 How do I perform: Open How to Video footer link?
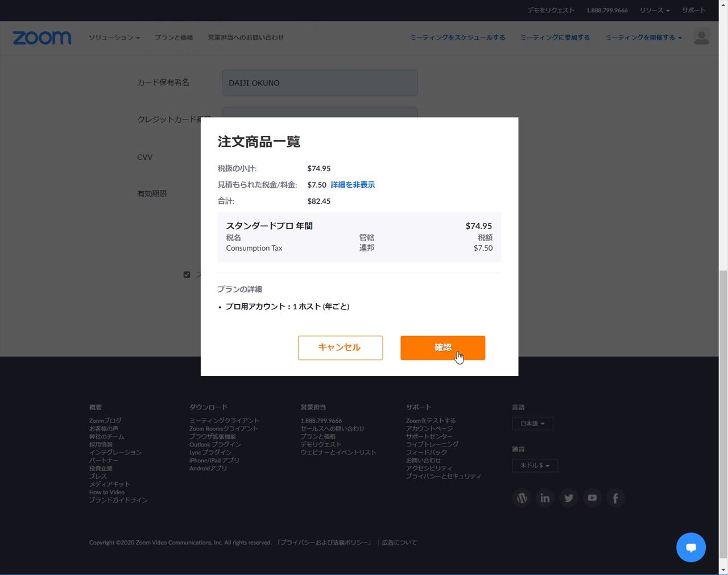(107, 493)
